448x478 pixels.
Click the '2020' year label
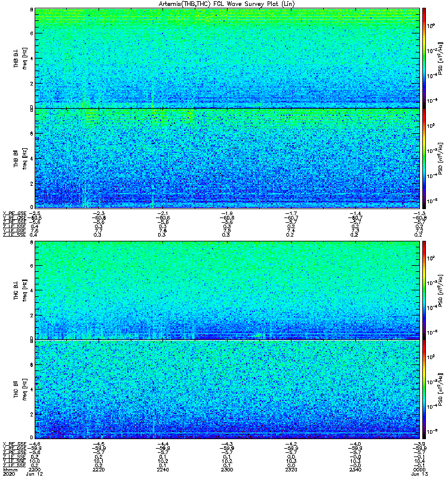pyautogui.click(x=8, y=474)
